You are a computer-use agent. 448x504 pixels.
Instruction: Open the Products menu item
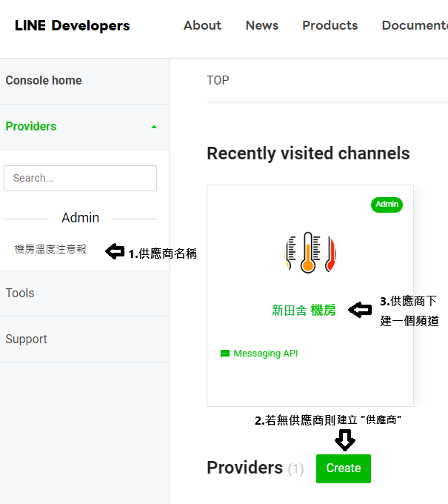pos(330,25)
